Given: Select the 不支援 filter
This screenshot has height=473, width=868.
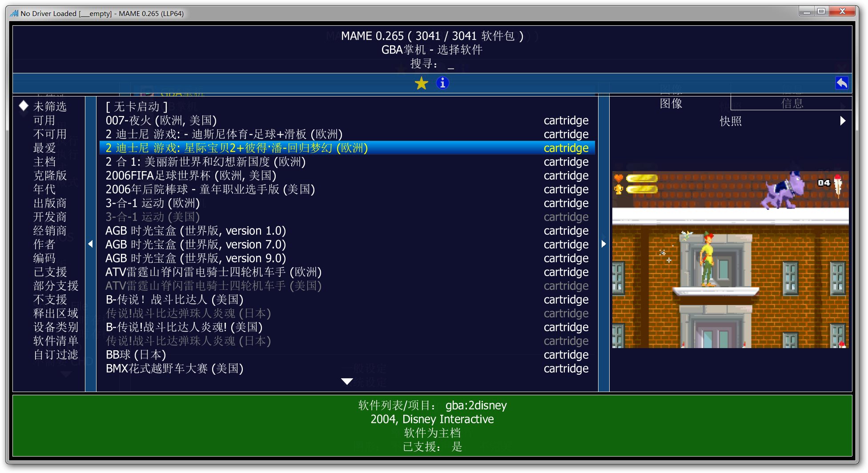Looking at the screenshot, I should pos(50,300).
